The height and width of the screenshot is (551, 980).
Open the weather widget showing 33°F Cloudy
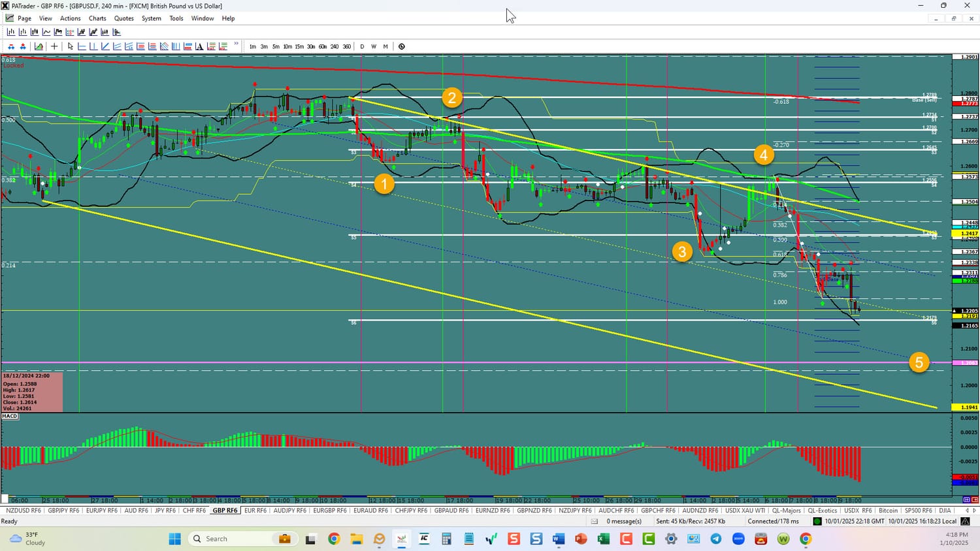pyautogui.click(x=27, y=539)
